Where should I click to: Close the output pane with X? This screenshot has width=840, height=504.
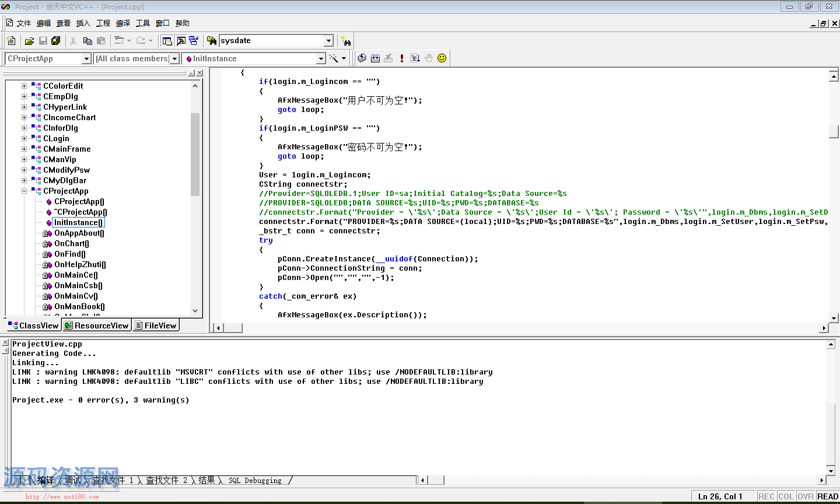5,342
